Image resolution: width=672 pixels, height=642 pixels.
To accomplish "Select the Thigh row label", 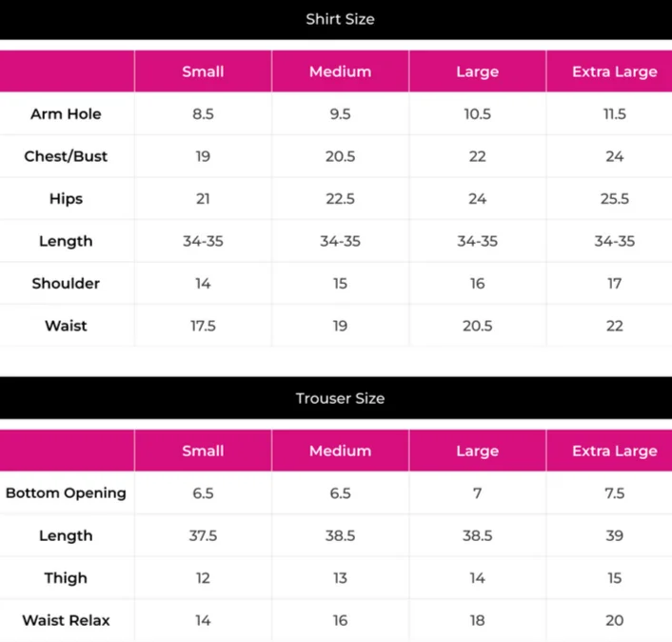I will pos(66,578).
